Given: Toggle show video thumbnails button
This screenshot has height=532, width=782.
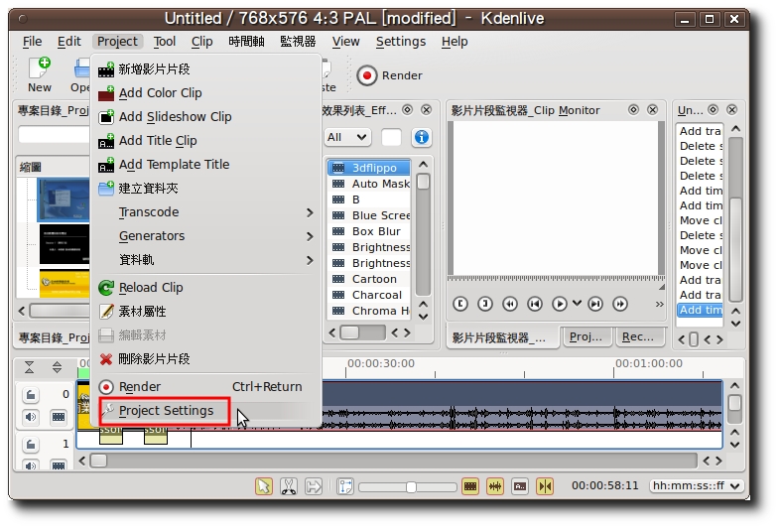Looking at the screenshot, I should 470,486.
